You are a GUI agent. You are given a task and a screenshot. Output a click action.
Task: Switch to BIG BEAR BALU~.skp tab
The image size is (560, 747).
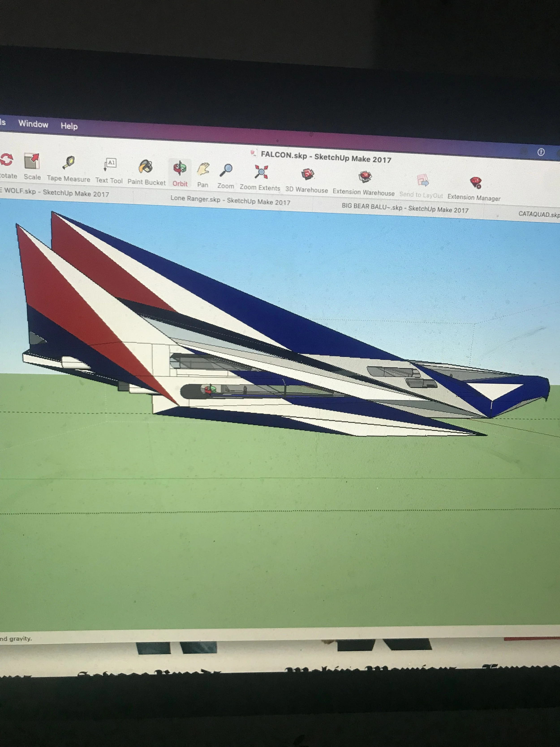point(405,208)
